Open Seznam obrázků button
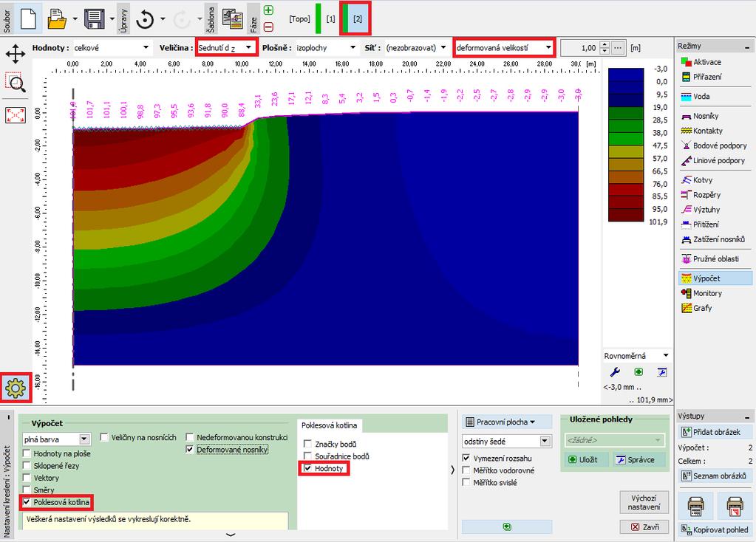756x542 pixels. point(715,476)
